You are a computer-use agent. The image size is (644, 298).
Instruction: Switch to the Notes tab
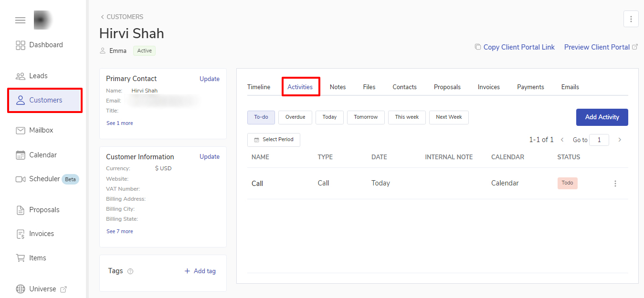[338, 87]
